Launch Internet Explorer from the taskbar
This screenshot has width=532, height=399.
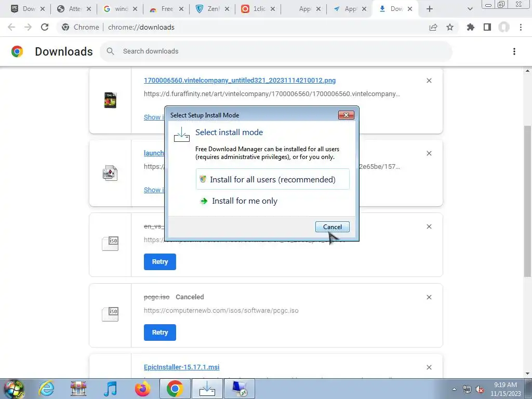46,389
